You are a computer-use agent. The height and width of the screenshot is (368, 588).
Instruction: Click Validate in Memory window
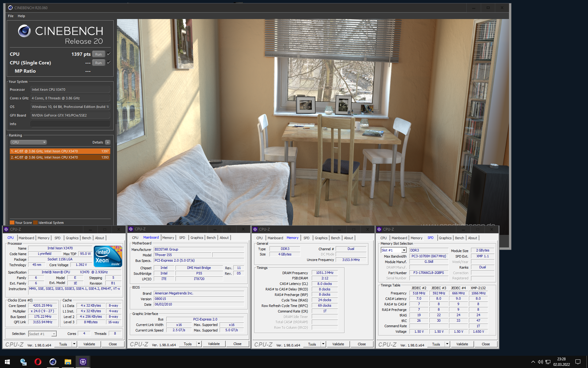pyautogui.click(x=338, y=344)
